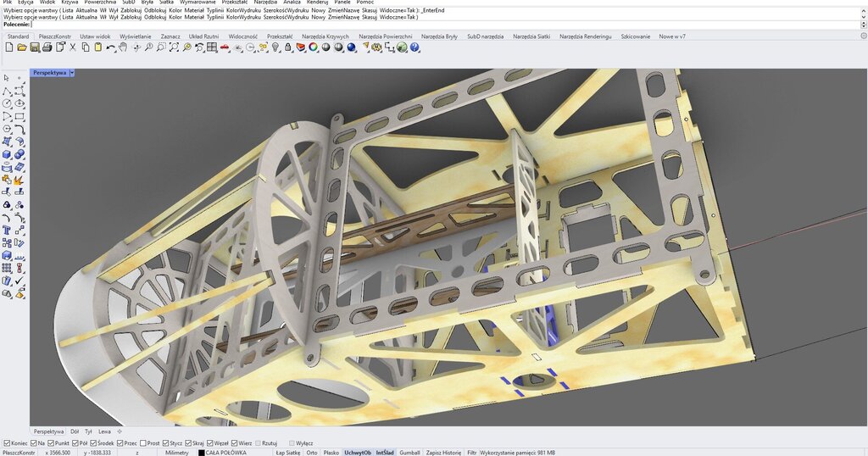Click the lock objects padlock icon

point(288,47)
